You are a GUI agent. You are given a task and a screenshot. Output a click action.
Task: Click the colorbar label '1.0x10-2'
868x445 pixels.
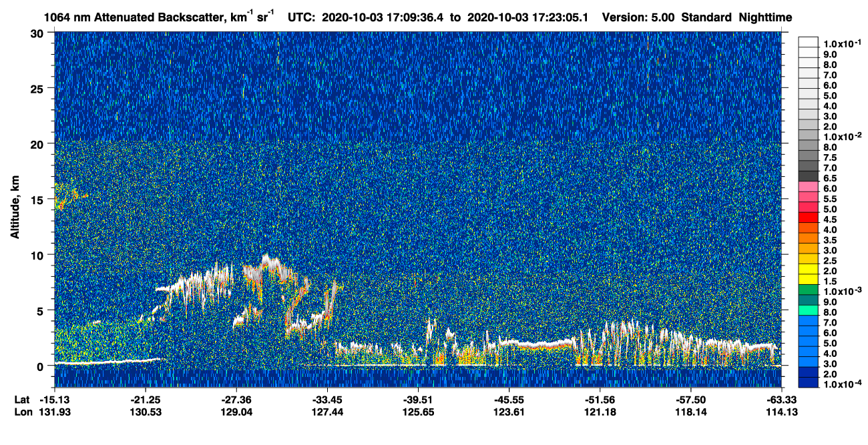pos(841,137)
